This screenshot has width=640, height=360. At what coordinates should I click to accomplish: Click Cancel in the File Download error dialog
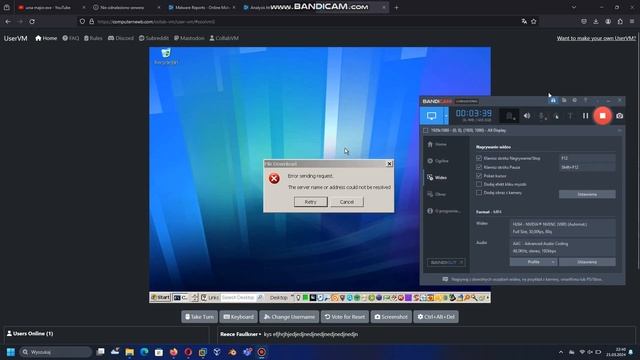click(x=347, y=202)
